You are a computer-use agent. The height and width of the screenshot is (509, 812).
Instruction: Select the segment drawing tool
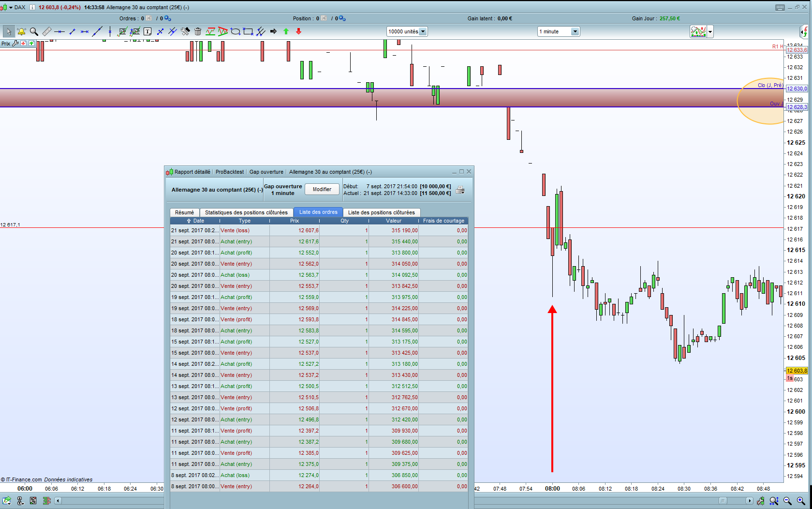tap(72, 31)
